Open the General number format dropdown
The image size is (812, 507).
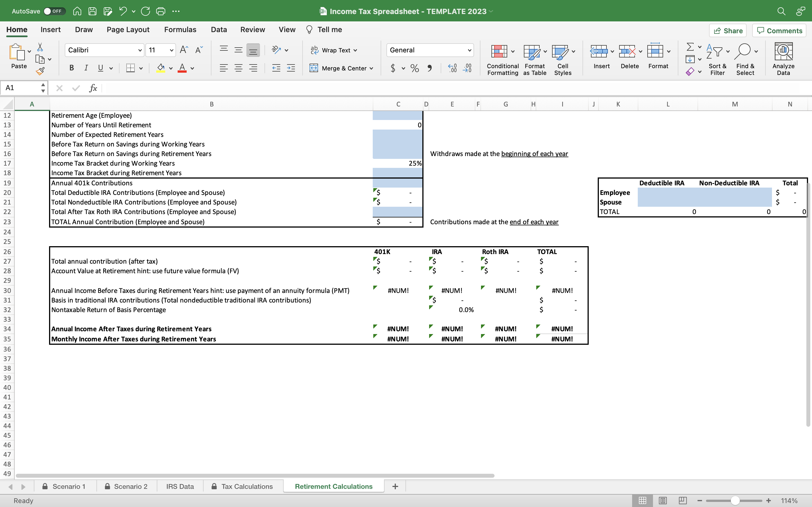[x=469, y=50]
